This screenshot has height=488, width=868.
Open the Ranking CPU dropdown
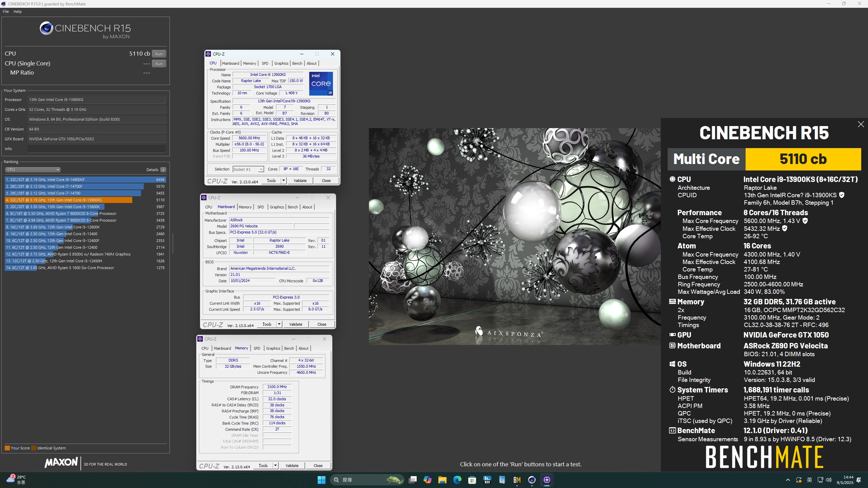[33, 169]
